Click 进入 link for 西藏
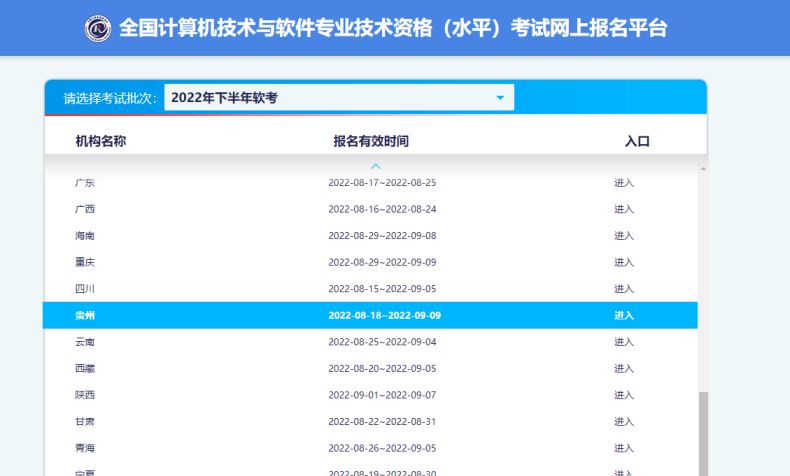The width and height of the screenshot is (790, 476). (x=624, y=368)
